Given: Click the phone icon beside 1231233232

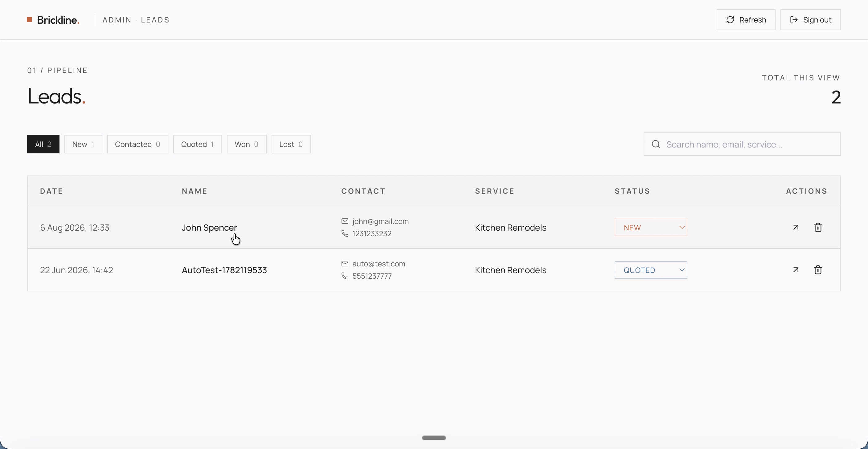Looking at the screenshot, I should 345,233.
